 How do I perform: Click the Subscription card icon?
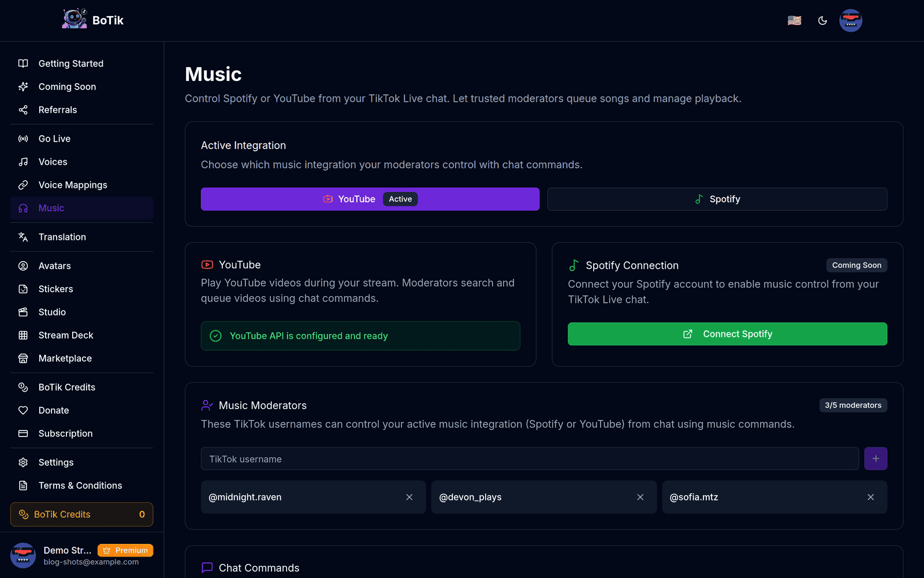(23, 433)
